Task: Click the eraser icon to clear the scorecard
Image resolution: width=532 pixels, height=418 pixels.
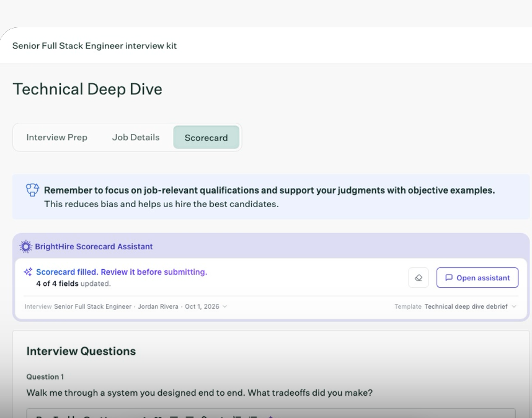Action: (x=419, y=278)
